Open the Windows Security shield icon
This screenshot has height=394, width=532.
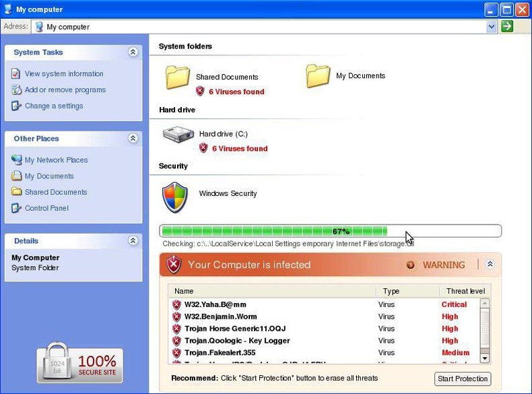coord(175,197)
